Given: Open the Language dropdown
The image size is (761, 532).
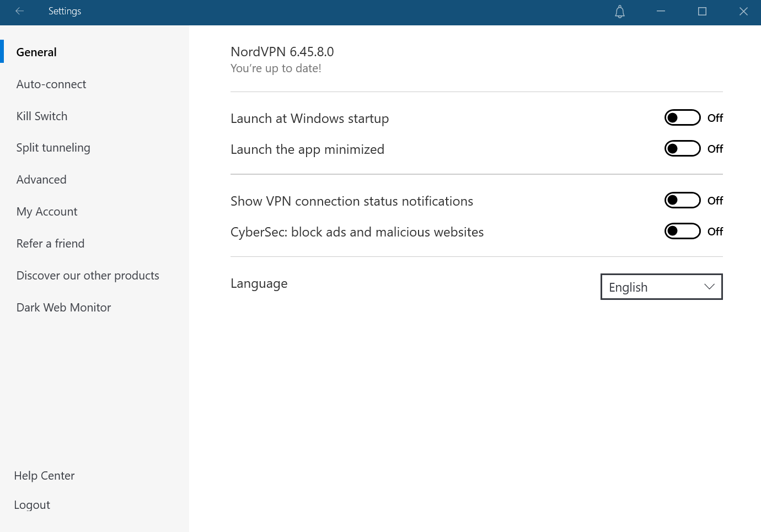Looking at the screenshot, I should 661,287.
